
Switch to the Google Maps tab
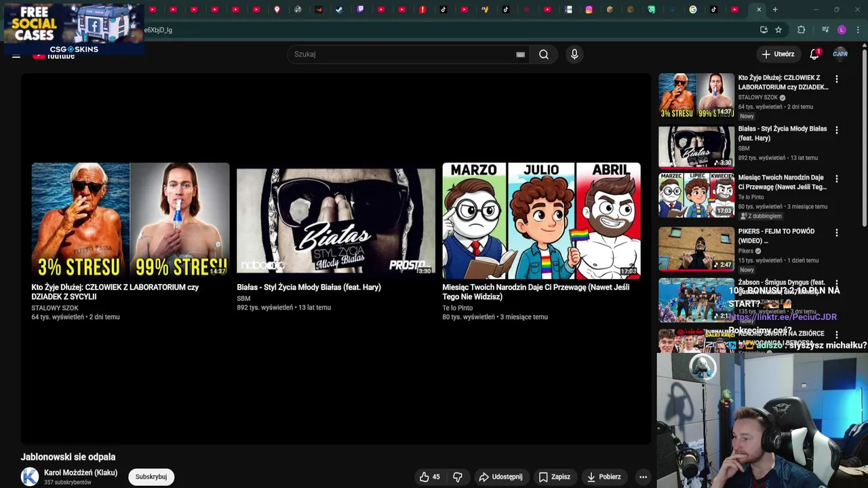(277, 9)
